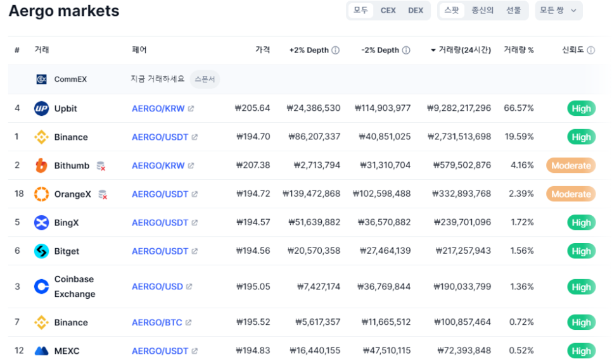The width and height of the screenshot is (612, 364).
Task: Select the 스팟 market type tab
Action: (x=452, y=10)
